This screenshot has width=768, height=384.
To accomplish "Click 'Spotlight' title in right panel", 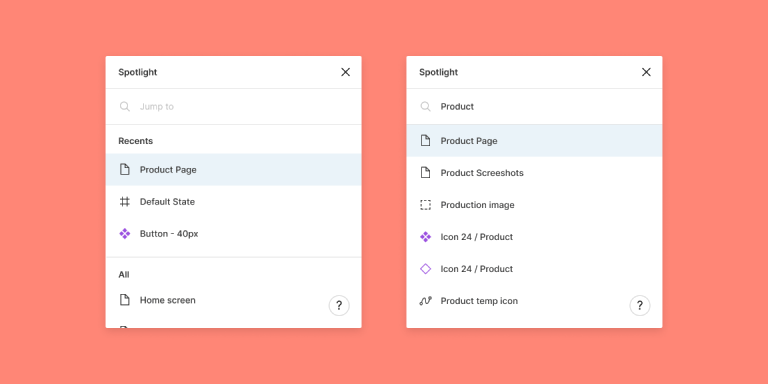I will [438, 72].
